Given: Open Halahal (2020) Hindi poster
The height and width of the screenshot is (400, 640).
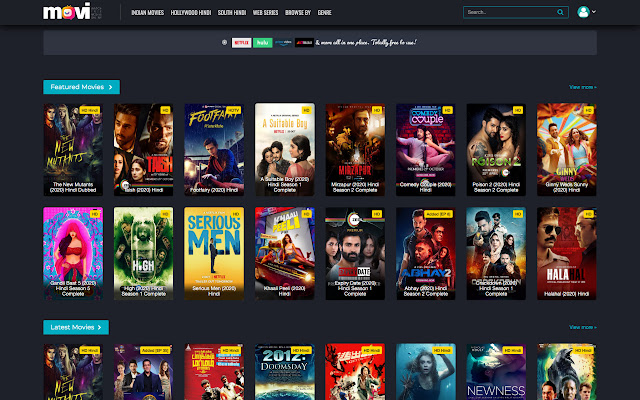Looking at the screenshot, I should point(567,253).
